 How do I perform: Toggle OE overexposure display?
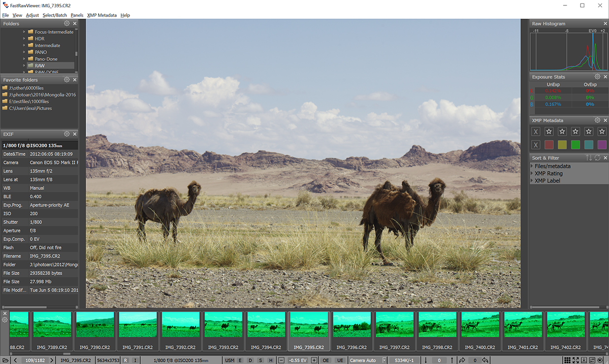pos(325,360)
